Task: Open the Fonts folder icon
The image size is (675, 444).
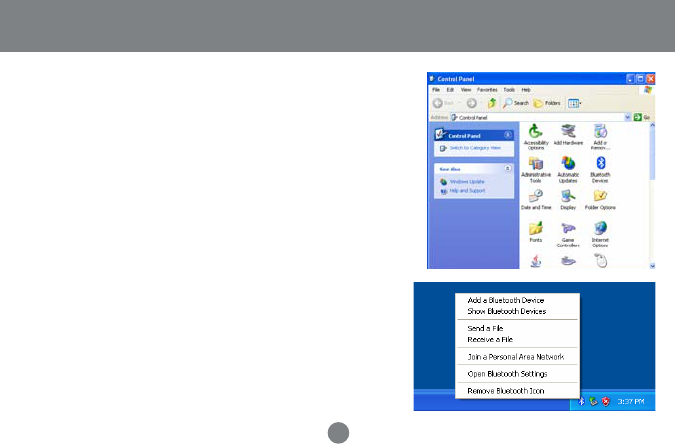Action: [x=536, y=232]
